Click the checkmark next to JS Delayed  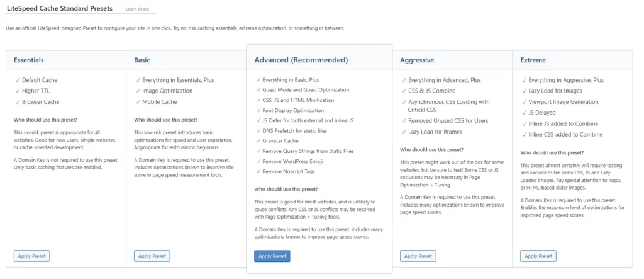coord(524,112)
